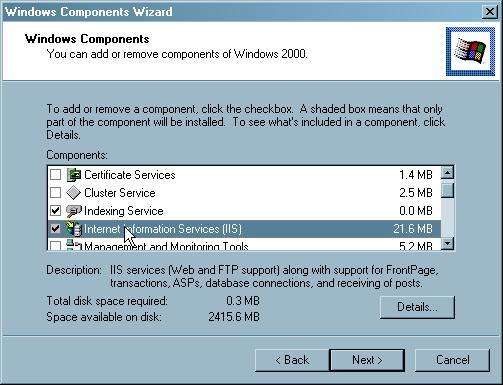Click the 0.0 MB size value

coord(416,211)
